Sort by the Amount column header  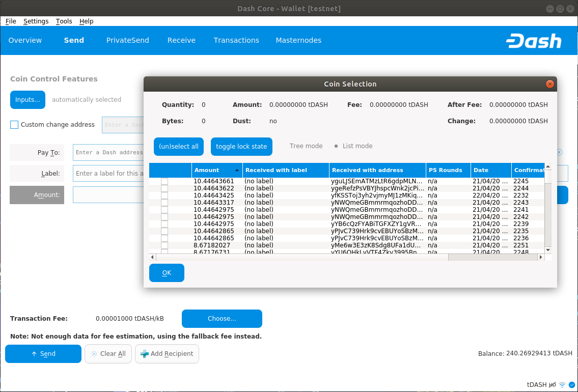tap(217, 170)
